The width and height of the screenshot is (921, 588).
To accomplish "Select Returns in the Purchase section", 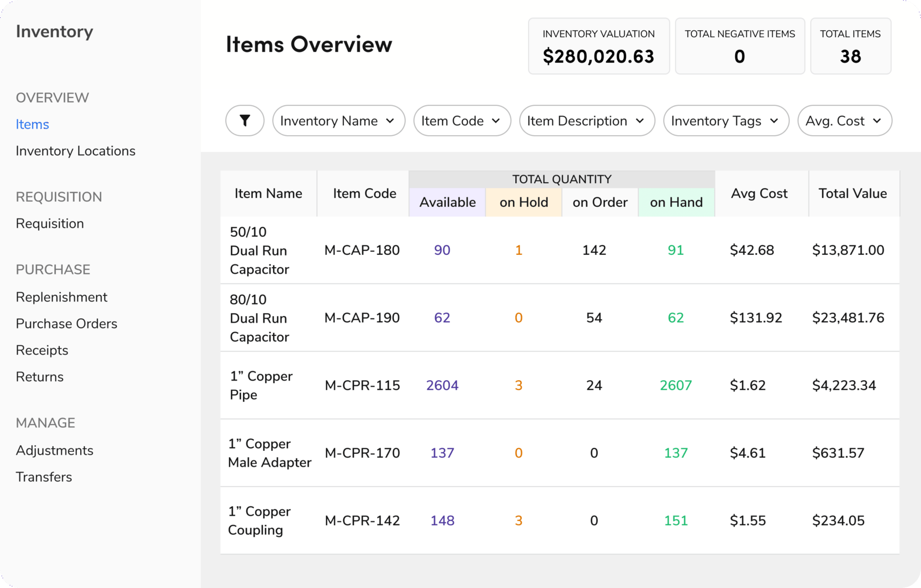I will tap(39, 377).
